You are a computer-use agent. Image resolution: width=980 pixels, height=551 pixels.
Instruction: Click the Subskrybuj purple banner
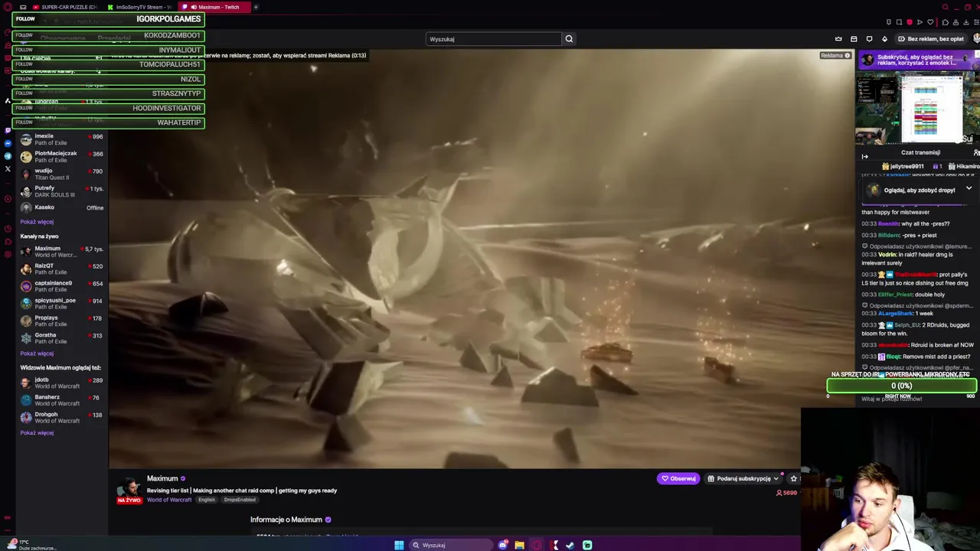[917, 60]
